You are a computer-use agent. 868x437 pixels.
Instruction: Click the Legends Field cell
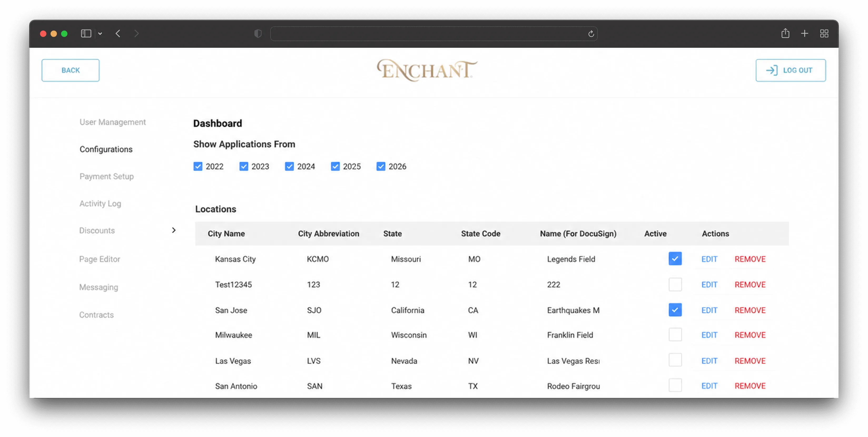(571, 259)
